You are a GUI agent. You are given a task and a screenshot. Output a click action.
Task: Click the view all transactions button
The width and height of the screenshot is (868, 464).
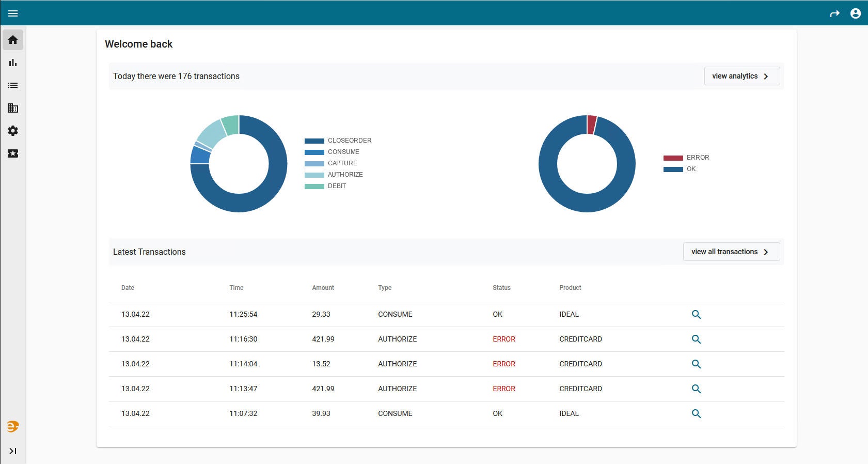(x=731, y=252)
